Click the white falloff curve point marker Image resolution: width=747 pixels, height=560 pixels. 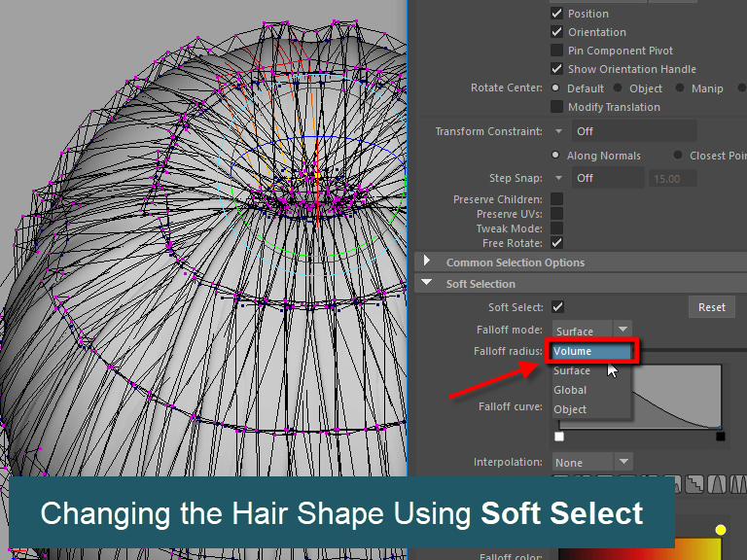coord(559,437)
